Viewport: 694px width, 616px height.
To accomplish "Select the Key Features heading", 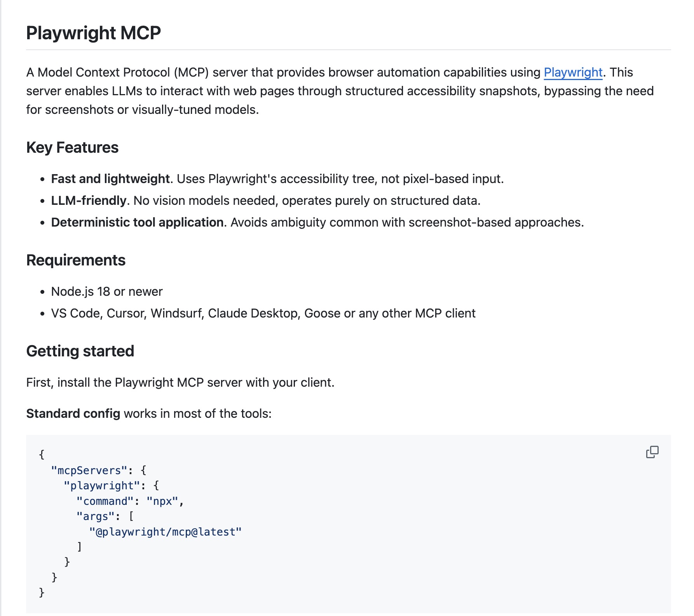I will [72, 147].
